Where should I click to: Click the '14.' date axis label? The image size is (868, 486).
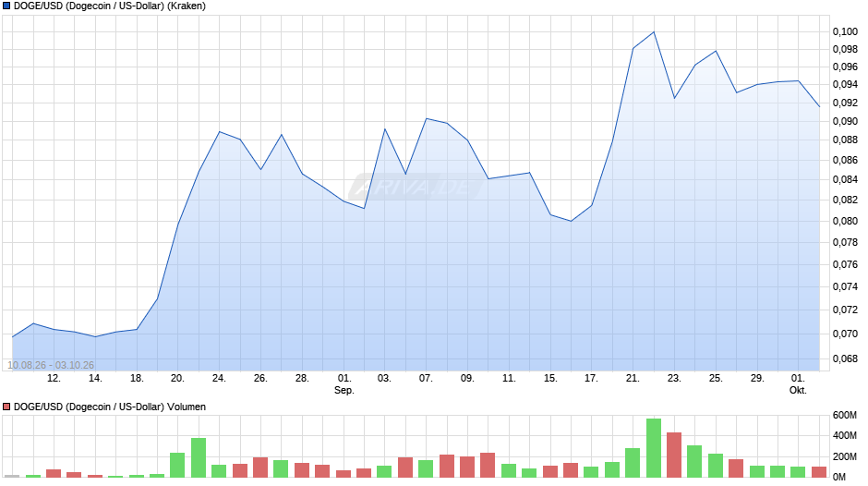pyautogui.click(x=95, y=378)
